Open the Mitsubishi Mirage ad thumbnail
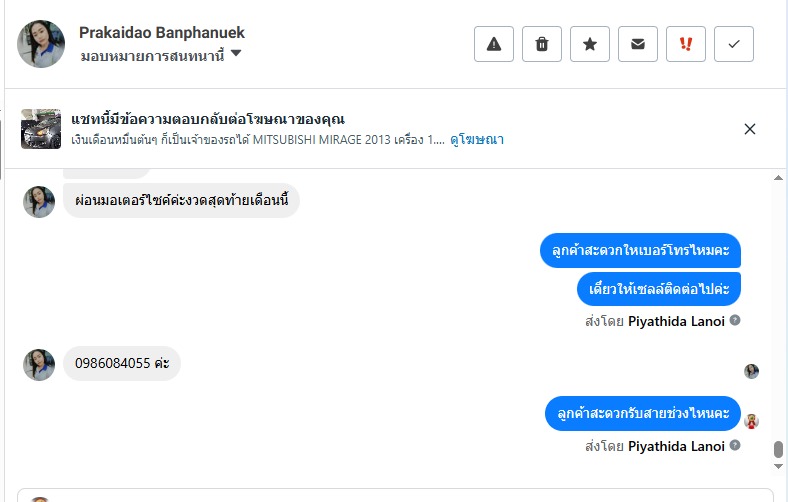788x502 pixels. [41, 129]
